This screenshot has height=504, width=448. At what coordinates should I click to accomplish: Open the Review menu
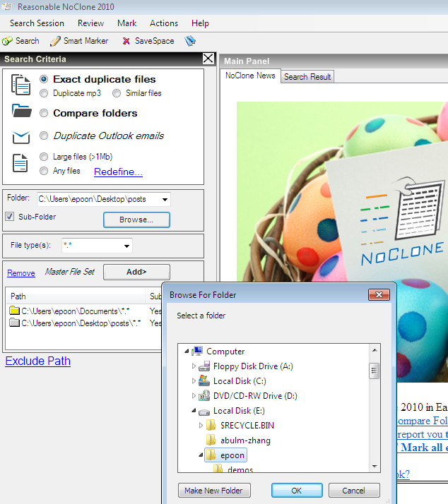pos(90,23)
